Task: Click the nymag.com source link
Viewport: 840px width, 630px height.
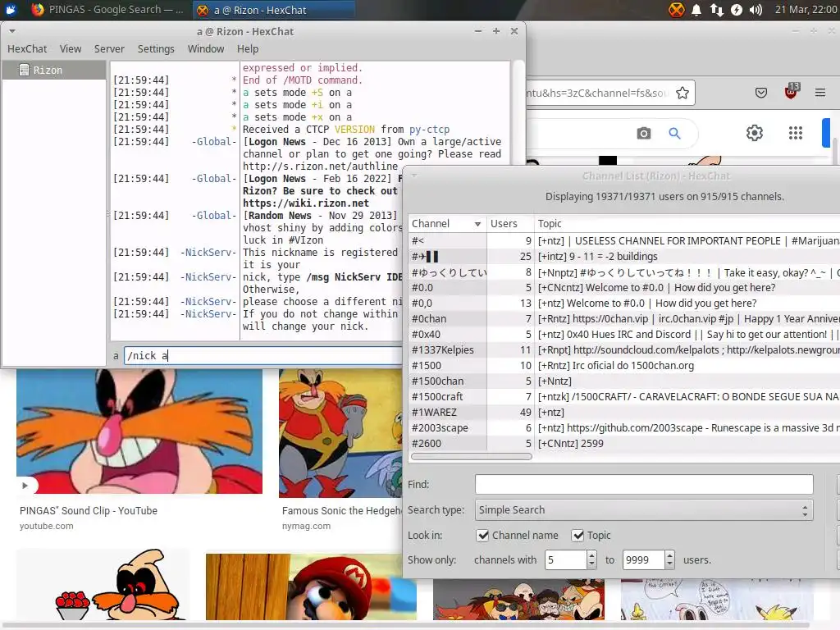Action: click(x=307, y=526)
